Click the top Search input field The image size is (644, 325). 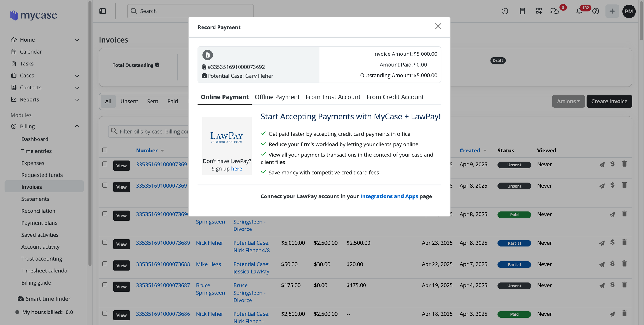pos(191,11)
